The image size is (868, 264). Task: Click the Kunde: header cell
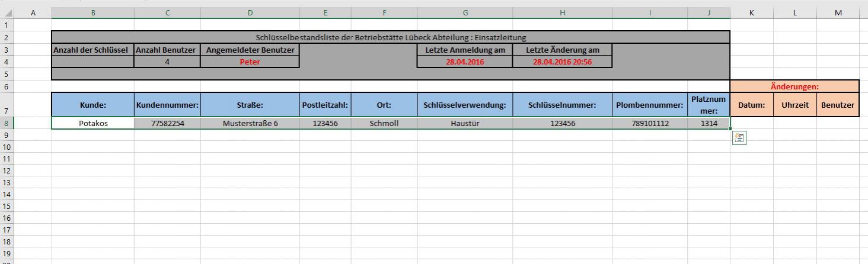click(93, 105)
